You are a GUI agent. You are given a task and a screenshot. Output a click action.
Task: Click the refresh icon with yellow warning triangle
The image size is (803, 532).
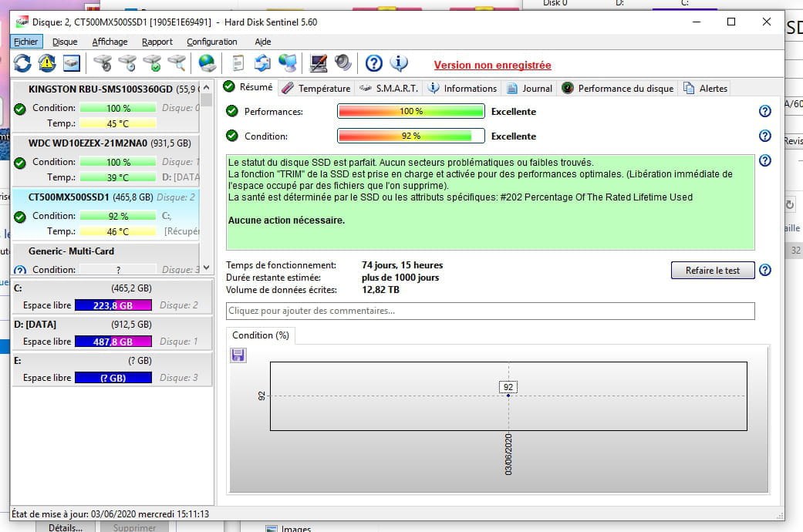click(x=46, y=63)
